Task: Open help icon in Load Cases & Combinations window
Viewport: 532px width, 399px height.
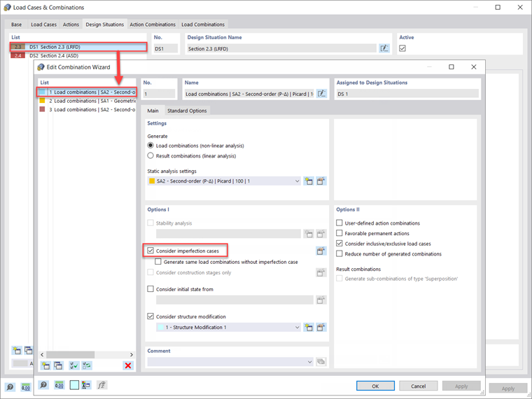Action: click(x=10, y=387)
